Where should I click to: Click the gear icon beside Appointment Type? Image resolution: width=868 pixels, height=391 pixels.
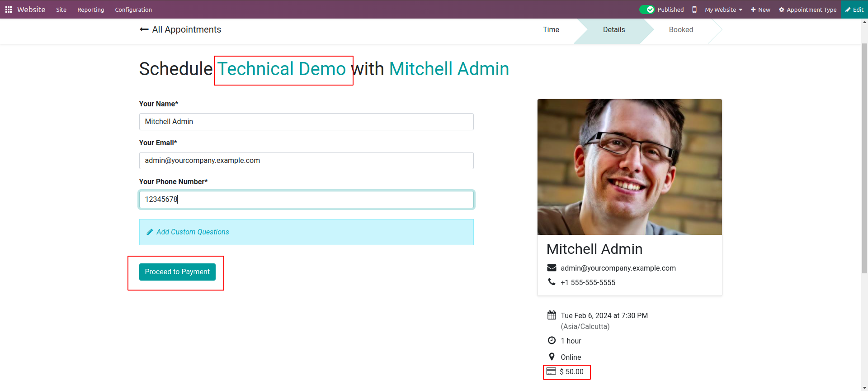[782, 10]
